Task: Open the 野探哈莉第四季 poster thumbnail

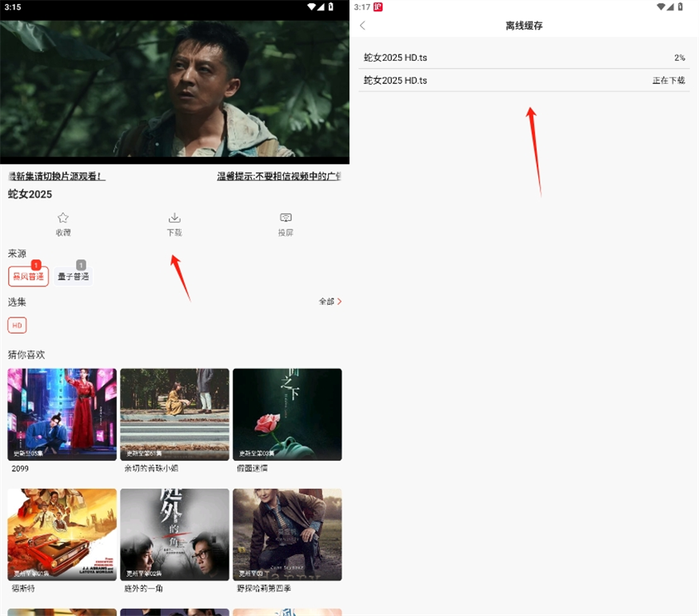Action: [287, 534]
